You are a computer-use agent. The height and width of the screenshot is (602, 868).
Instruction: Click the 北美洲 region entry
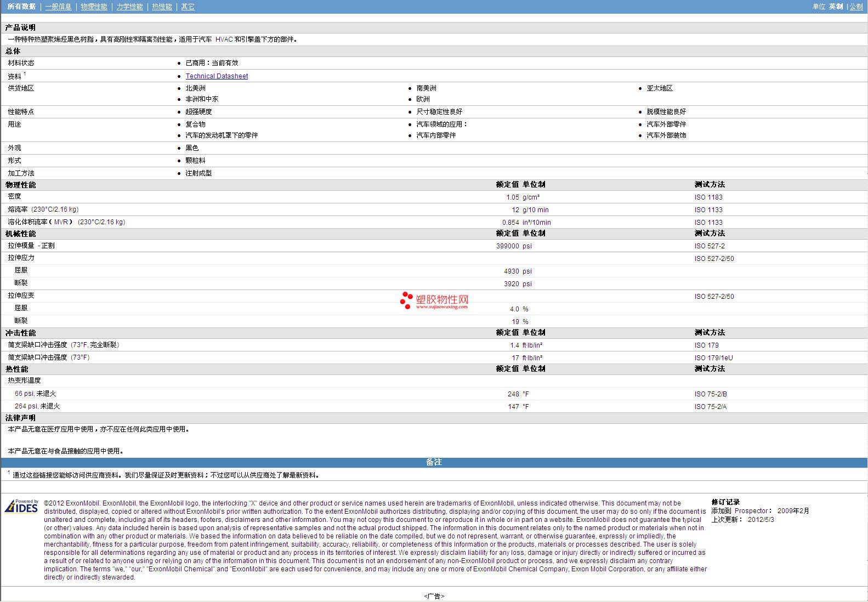click(195, 88)
